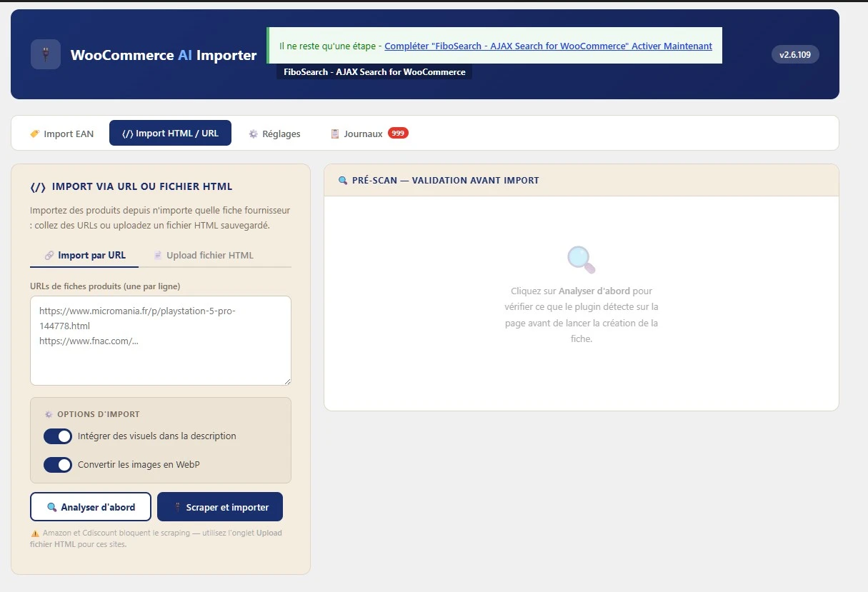
Task: Open the Compléter FiboSearch Activer Maintenant link
Action: click(548, 46)
